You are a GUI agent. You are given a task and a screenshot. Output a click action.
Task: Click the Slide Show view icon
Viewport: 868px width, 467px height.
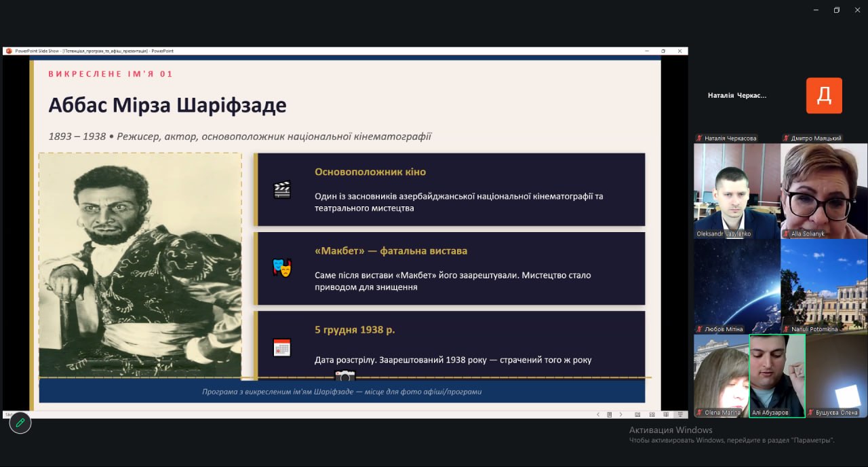point(680,414)
